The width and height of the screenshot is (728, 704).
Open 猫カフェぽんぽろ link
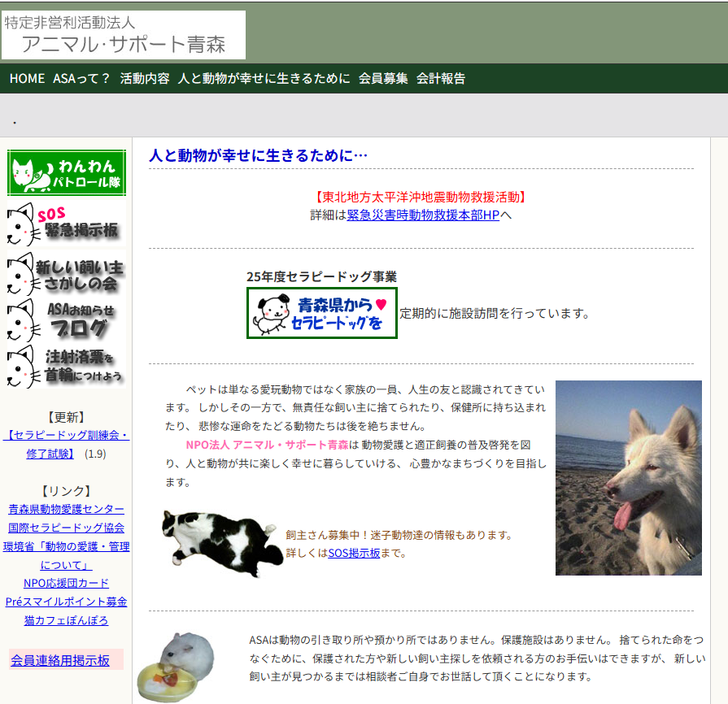coord(66,620)
